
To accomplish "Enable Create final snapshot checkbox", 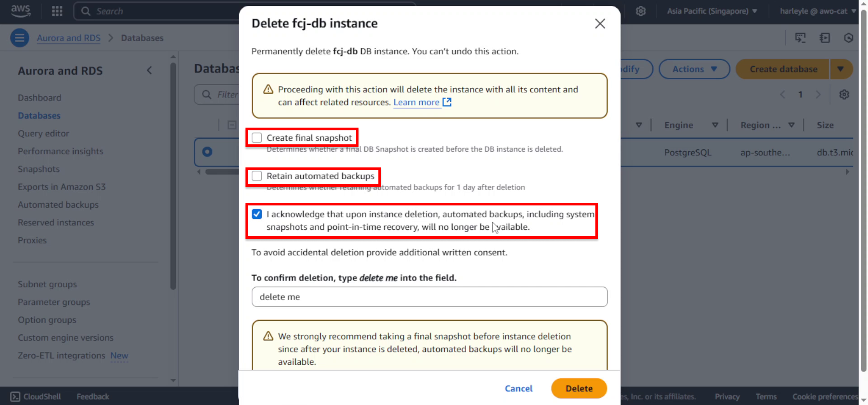I will 257,138.
